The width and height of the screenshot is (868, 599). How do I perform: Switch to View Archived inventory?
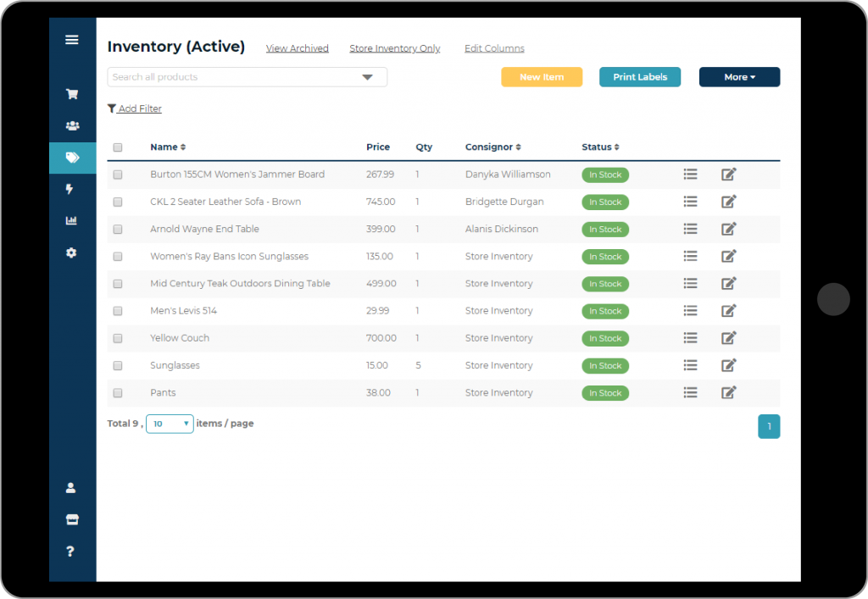pos(297,48)
